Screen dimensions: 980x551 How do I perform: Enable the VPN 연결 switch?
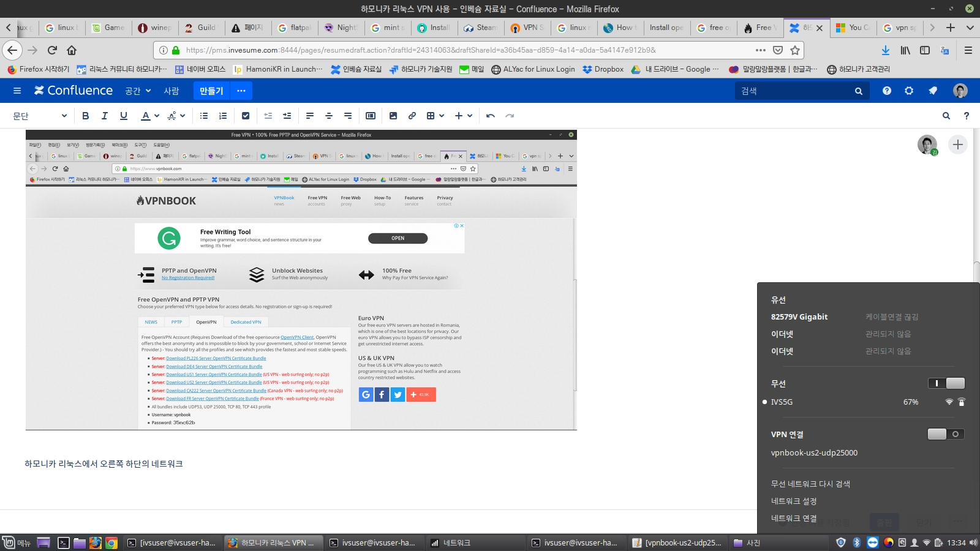pos(946,434)
